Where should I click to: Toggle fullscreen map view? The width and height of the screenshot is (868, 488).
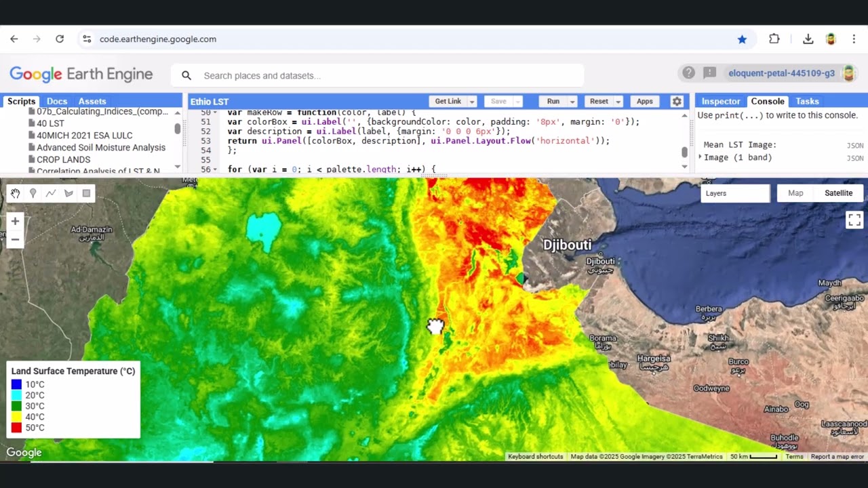tap(854, 220)
